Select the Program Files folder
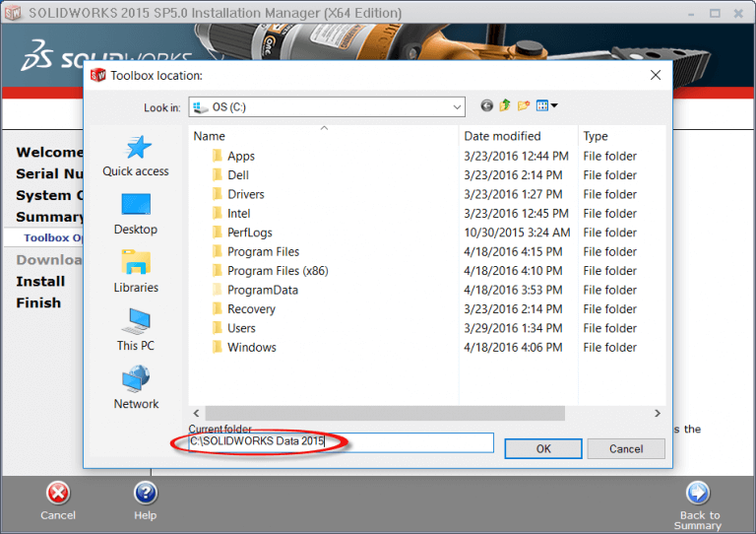 pyautogui.click(x=263, y=251)
